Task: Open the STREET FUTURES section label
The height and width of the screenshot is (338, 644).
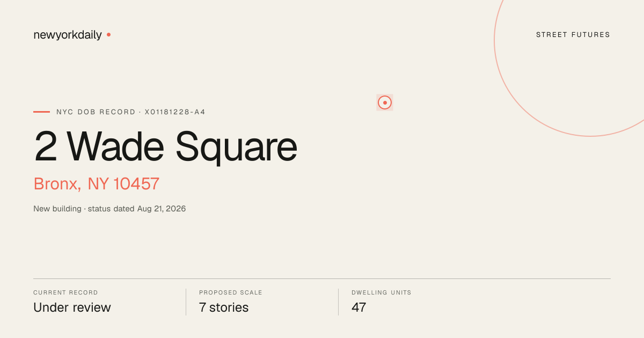Action: (x=573, y=35)
